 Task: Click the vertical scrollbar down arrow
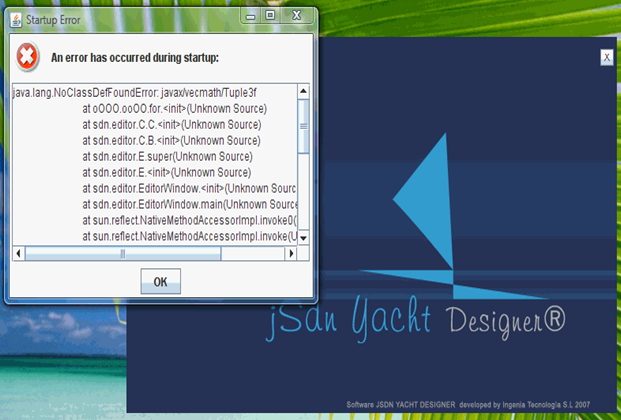coord(303,239)
